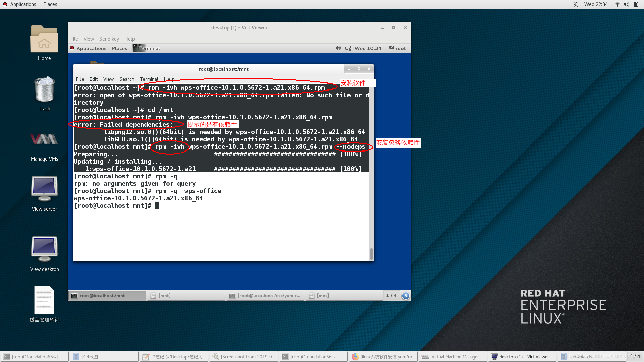Open terminal View menu

tap(108, 79)
